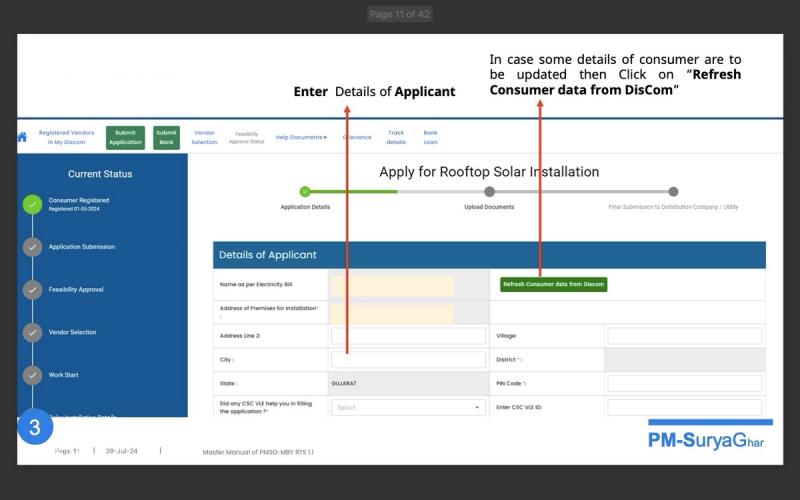
Task: Click the Application Details step label
Action: [x=305, y=207]
